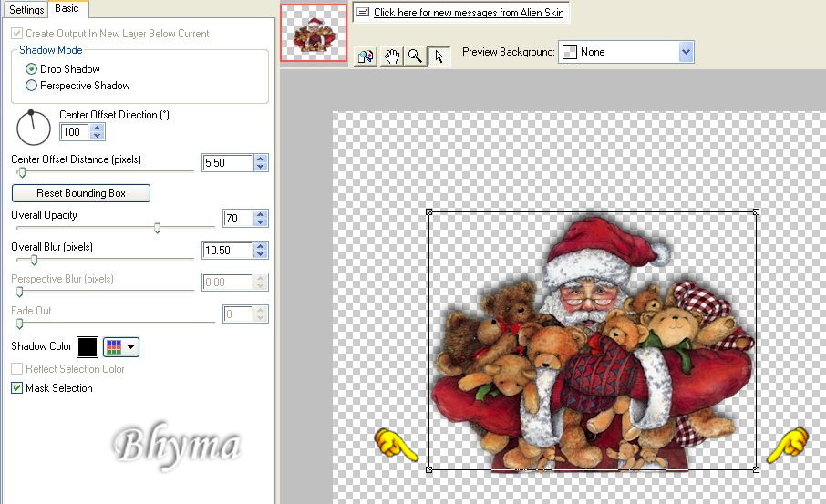Decrease Overall Opacity value

260,221
